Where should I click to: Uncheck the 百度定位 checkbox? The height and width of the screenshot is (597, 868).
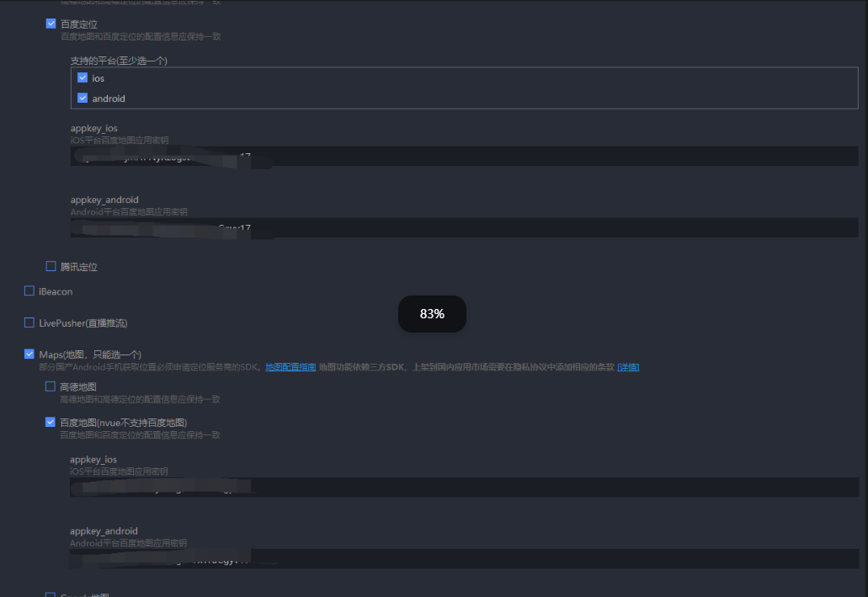[x=51, y=24]
